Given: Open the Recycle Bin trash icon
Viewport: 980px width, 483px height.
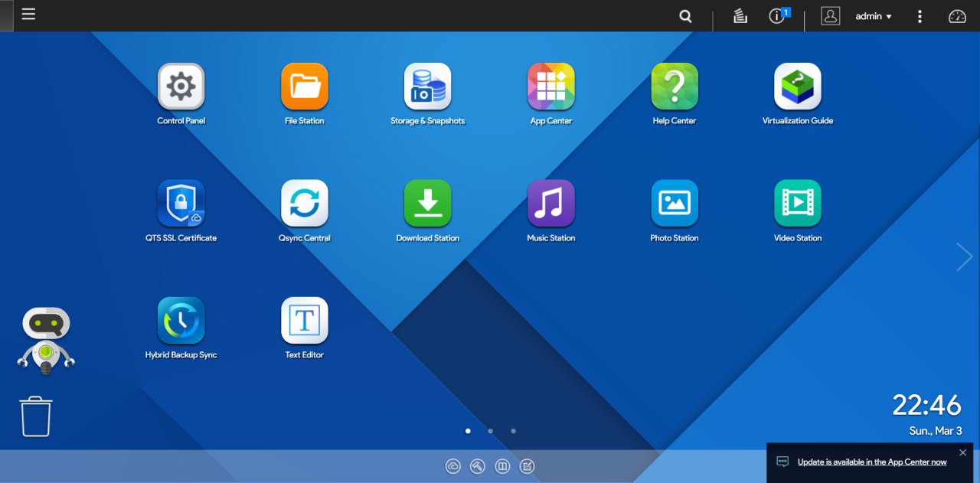Looking at the screenshot, I should 36,416.
